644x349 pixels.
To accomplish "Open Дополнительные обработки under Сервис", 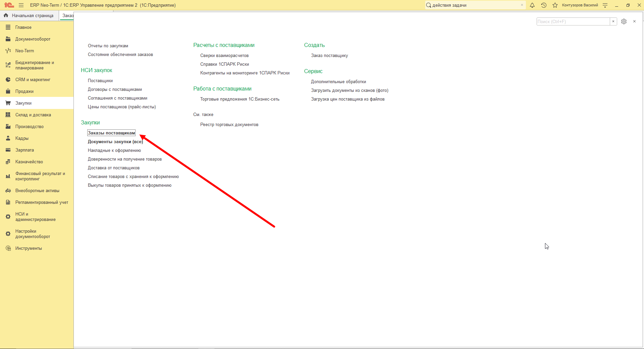I will pyautogui.click(x=339, y=82).
